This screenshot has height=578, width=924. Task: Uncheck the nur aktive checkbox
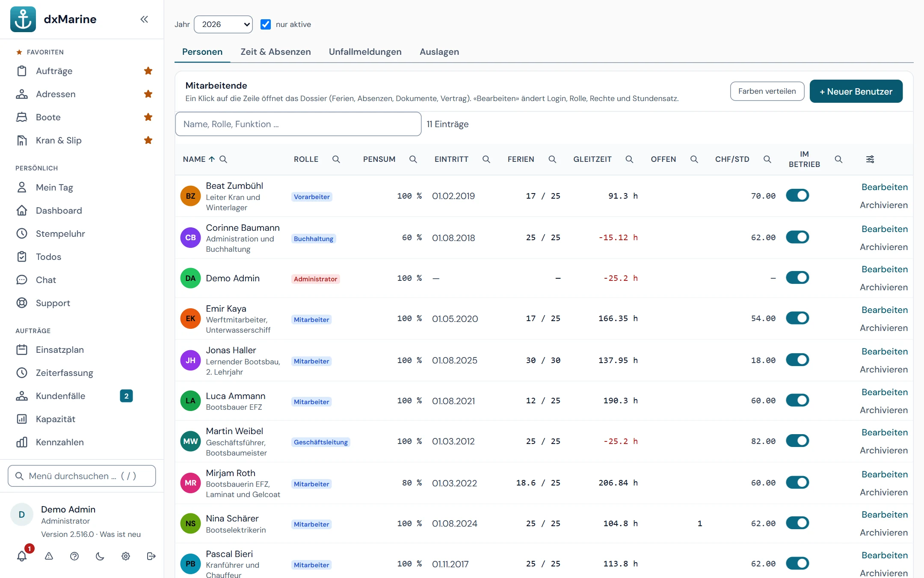pos(266,24)
